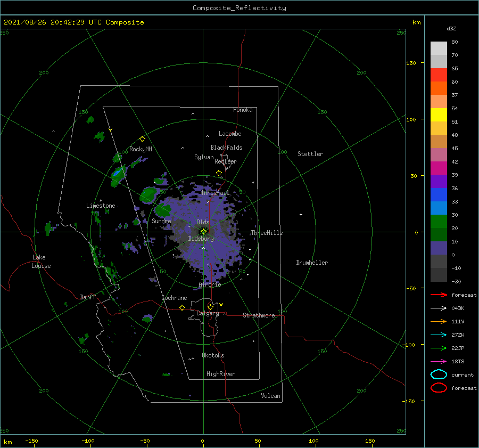Click the red forecast arrow in legend

[x=439, y=295]
